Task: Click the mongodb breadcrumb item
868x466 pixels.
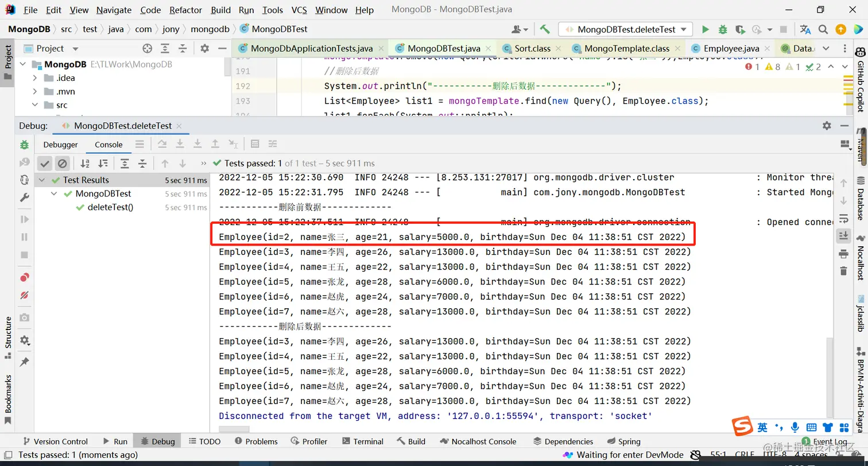Action: click(210, 29)
